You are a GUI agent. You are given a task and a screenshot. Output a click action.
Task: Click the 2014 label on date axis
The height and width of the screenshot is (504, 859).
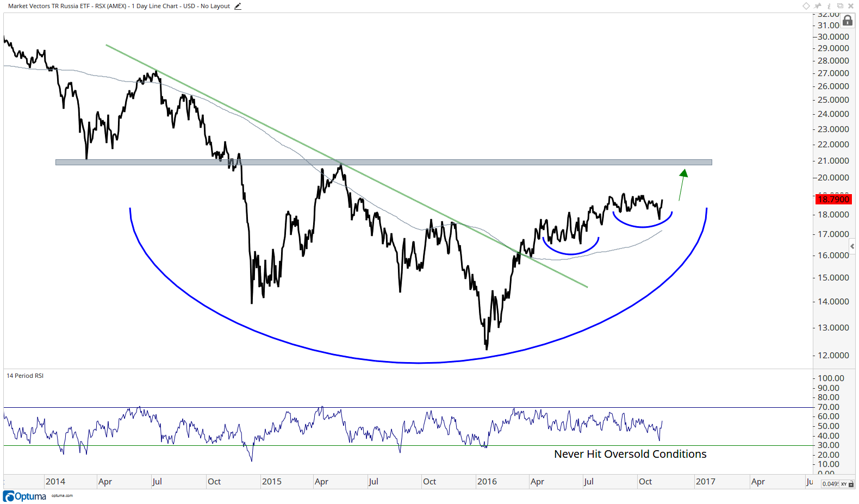[x=55, y=482]
